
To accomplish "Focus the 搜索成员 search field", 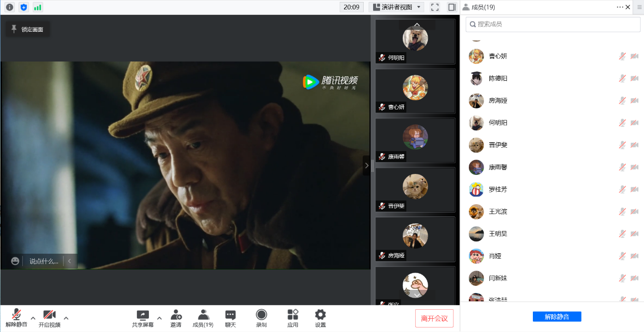I will pyautogui.click(x=553, y=24).
